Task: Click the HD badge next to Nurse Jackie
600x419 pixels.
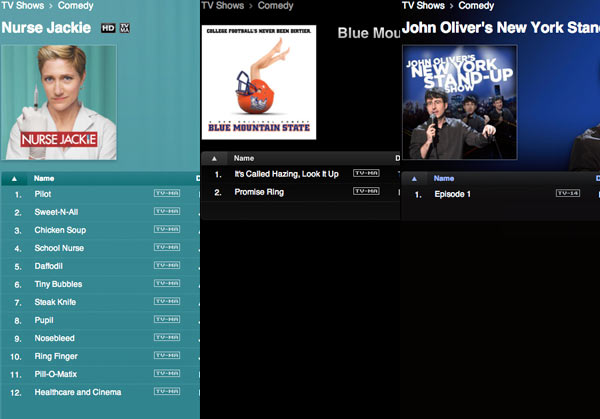Action: pos(108,28)
